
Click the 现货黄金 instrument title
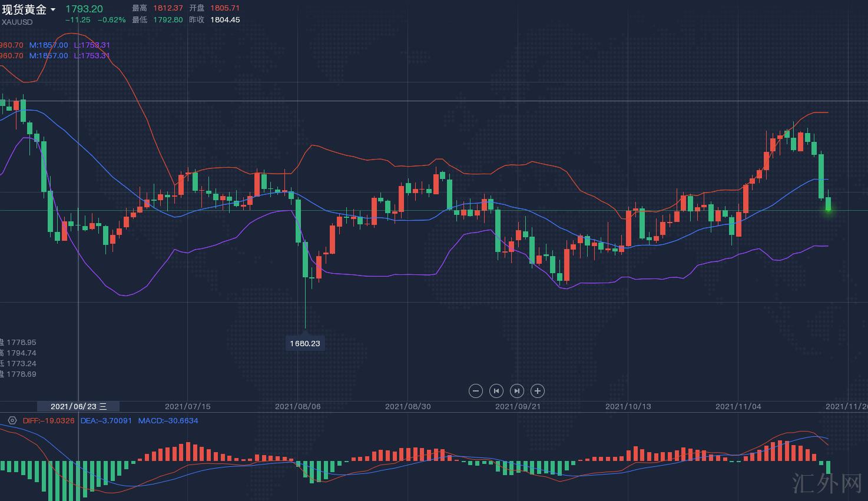pos(24,9)
